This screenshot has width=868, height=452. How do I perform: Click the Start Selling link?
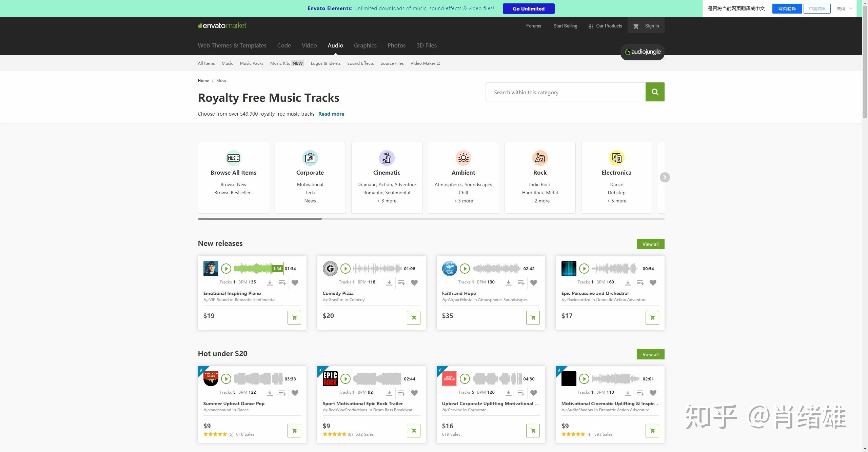(565, 26)
